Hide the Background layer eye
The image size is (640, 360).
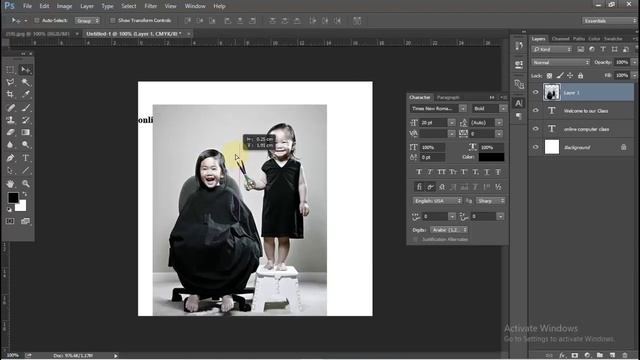[536, 147]
